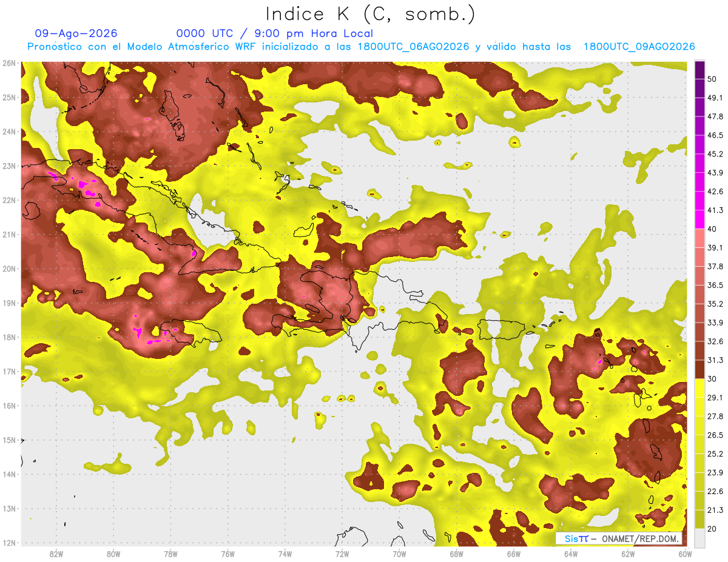Click the colorbar value 50

coord(713,79)
